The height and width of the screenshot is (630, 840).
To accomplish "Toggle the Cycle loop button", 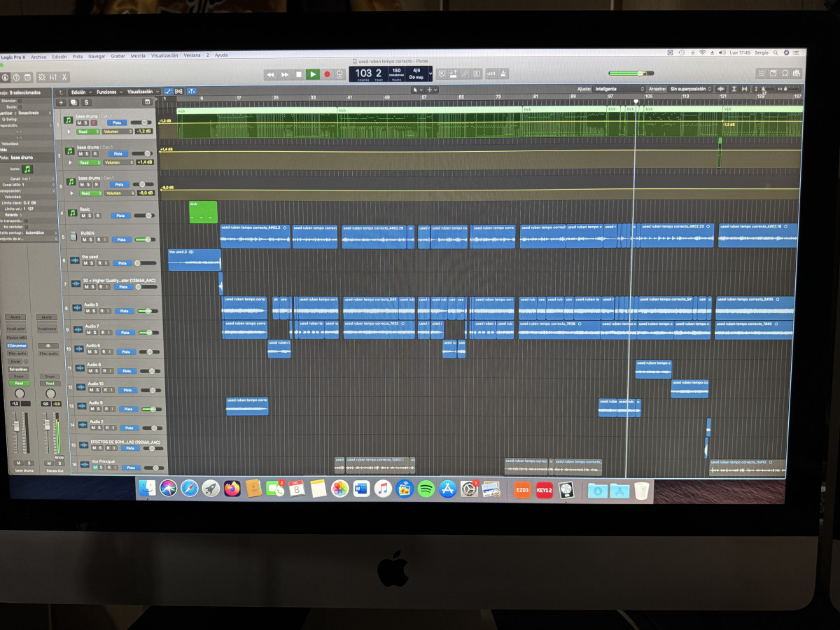I will click(340, 74).
